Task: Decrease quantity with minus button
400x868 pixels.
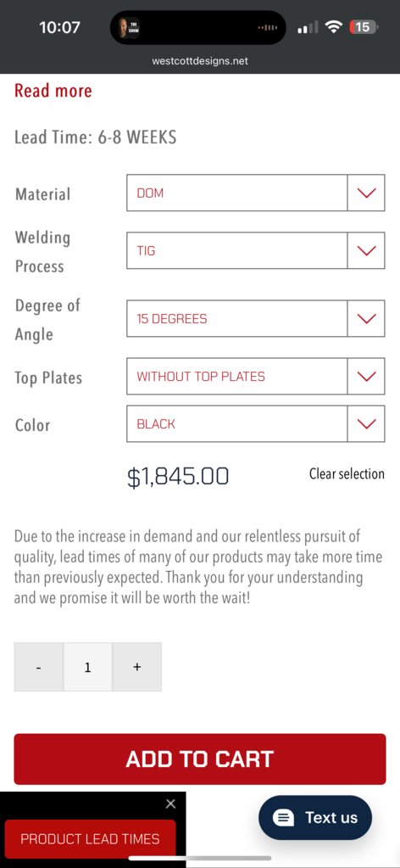Action: pyautogui.click(x=38, y=667)
